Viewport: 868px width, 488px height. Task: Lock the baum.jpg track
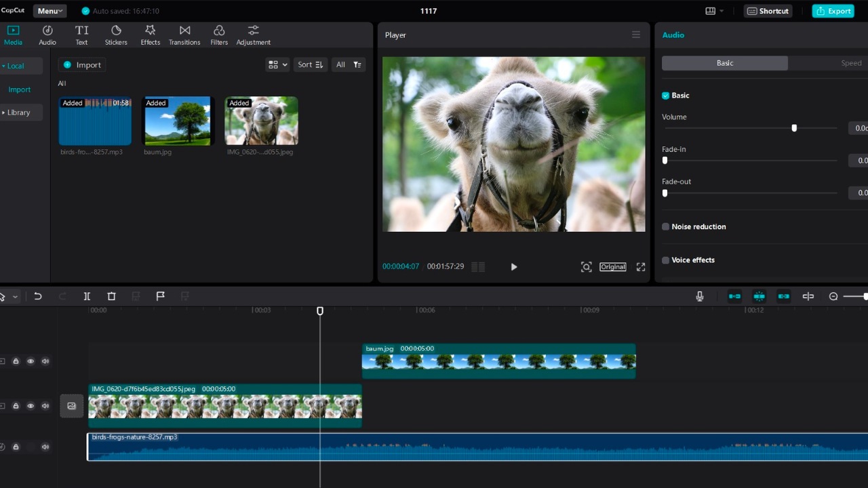click(x=16, y=361)
